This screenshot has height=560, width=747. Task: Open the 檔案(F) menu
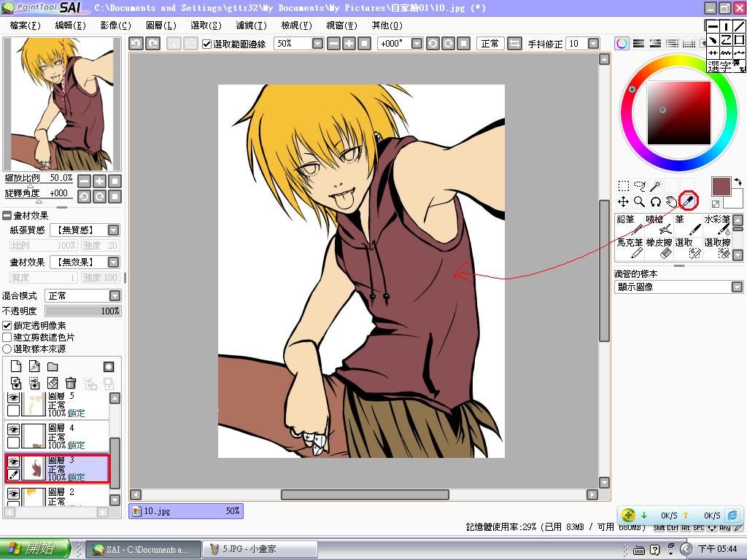click(x=26, y=26)
